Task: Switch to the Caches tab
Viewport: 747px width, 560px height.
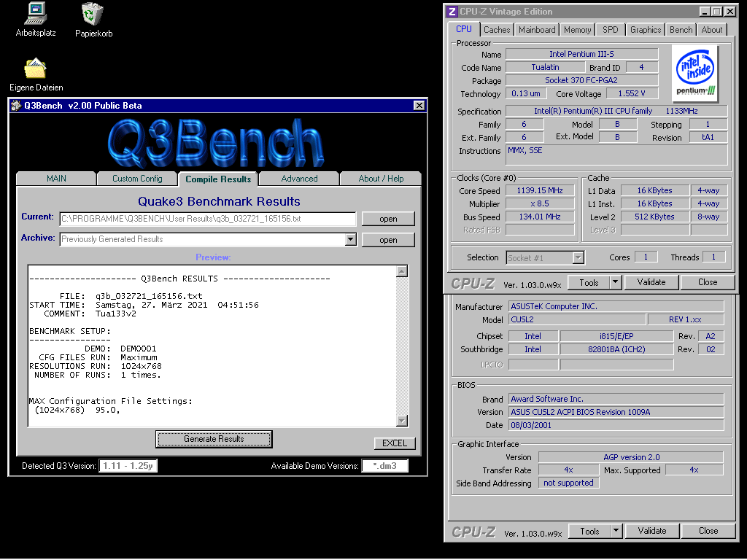Action: tap(497, 29)
